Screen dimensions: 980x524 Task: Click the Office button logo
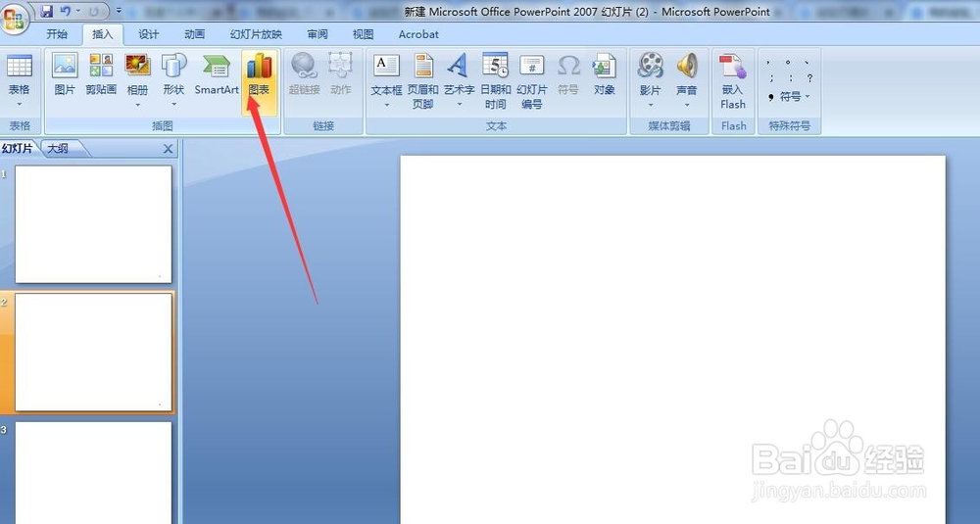coord(14,18)
